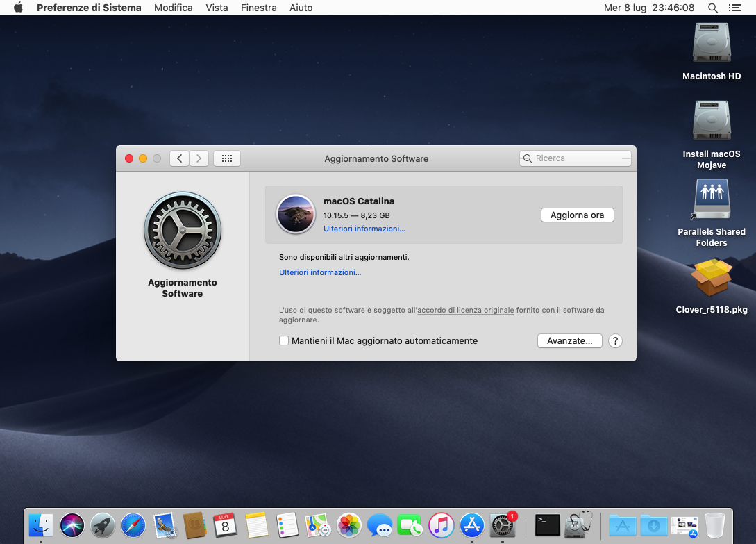Open the Vista menu

coord(217,8)
